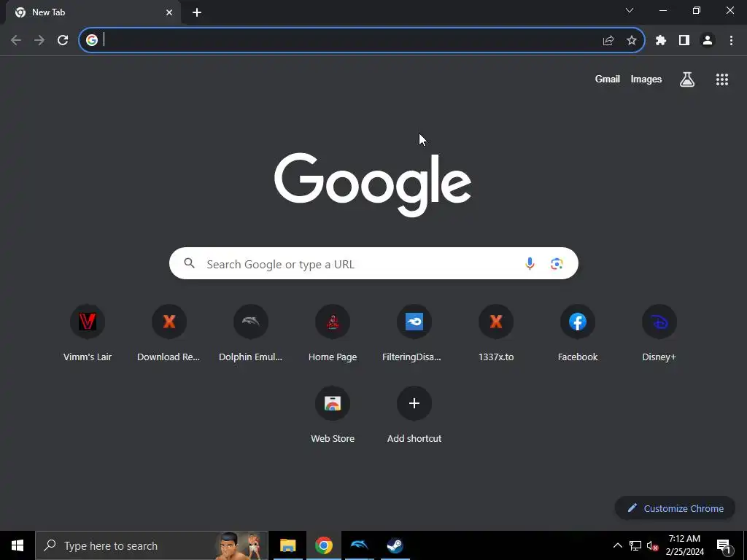Open the taskbar clock and date
The width and height of the screenshot is (747, 560).
click(684, 545)
